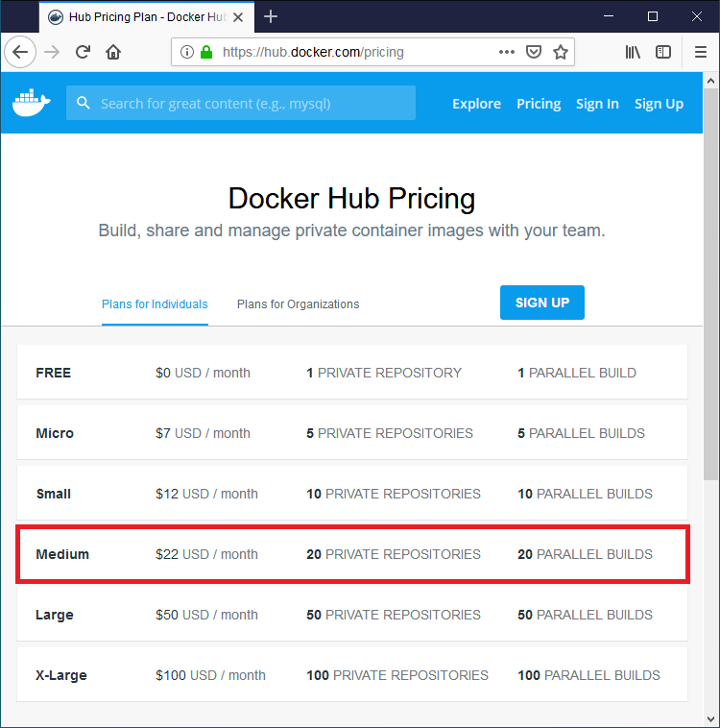
Task: Click the blue SIGN UP button
Action: point(541,303)
